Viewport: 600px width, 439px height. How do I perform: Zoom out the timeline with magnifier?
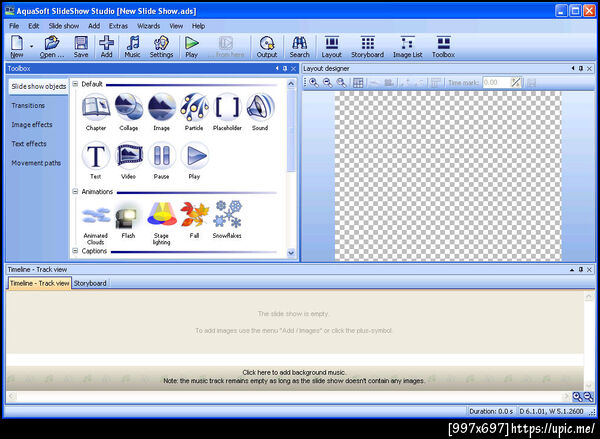(589, 397)
